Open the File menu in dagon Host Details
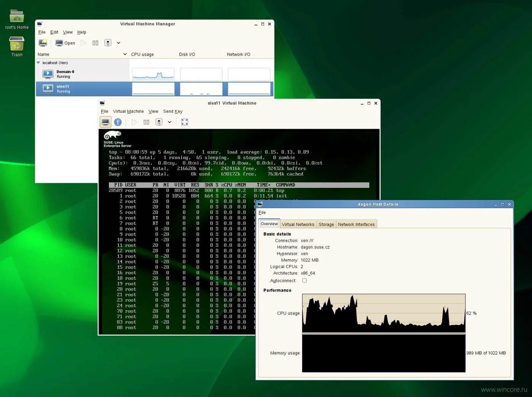This screenshot has height=397, width=532. (x=262, y=212)
